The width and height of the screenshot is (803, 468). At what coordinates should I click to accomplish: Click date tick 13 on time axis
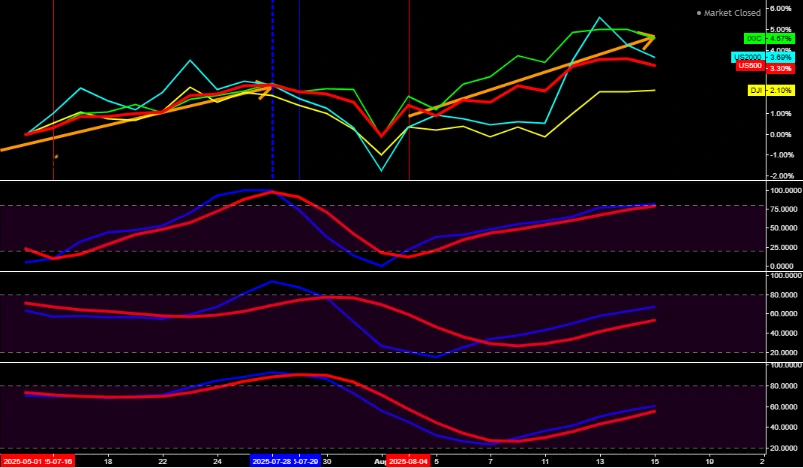[x=600, y=461]
